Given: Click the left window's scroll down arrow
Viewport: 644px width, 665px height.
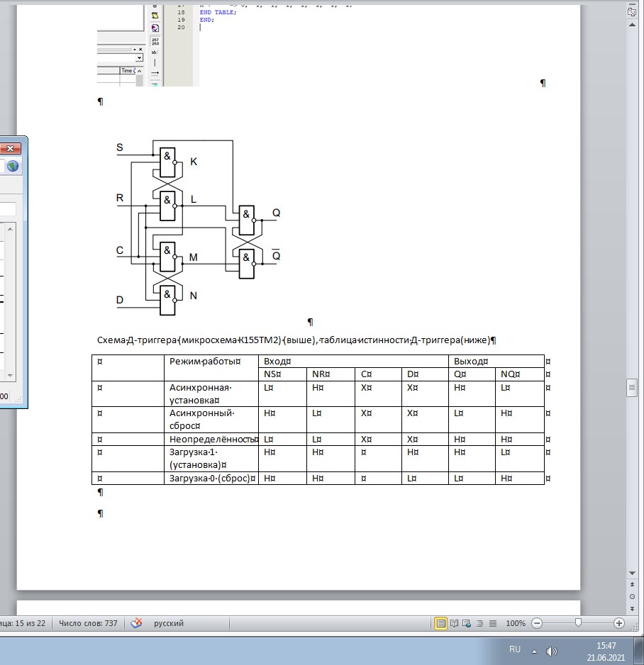Looking at the screenshot, I should point(10,376).
